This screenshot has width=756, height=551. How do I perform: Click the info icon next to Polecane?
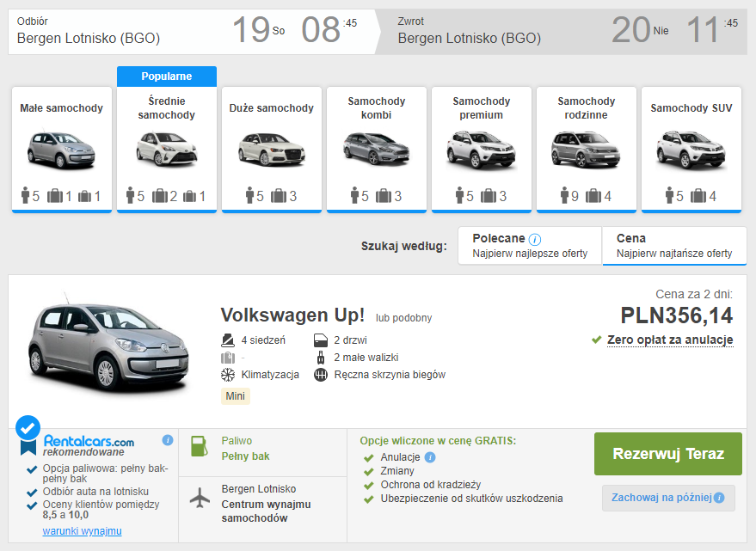point(535,239)
